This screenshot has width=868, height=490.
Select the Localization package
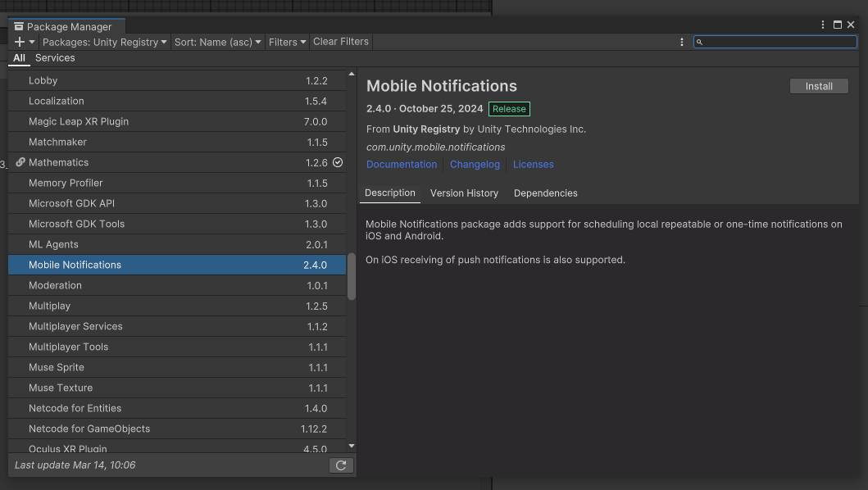[177, 102]
